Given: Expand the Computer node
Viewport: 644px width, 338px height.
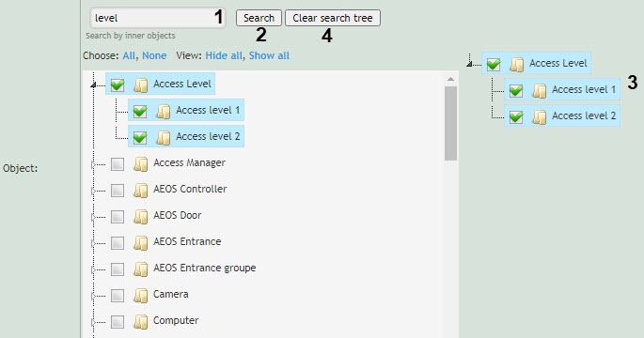Looking at the screenshot, I should pos(93,322).
